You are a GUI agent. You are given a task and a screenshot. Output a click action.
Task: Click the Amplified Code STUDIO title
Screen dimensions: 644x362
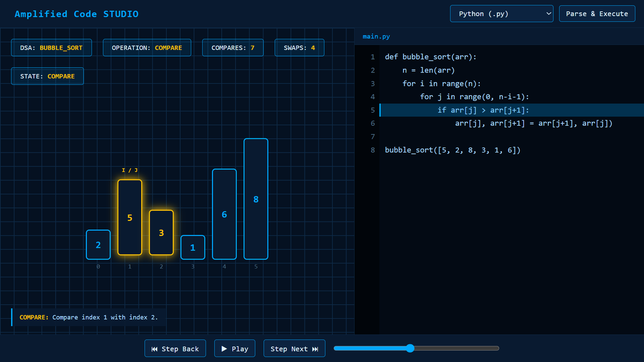(x=77, y=14)
